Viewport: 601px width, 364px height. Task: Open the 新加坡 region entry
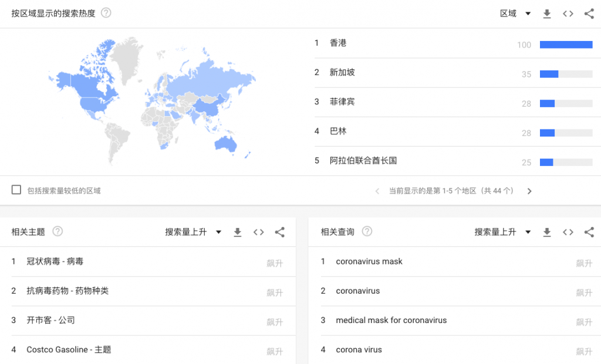coord(342,73)
